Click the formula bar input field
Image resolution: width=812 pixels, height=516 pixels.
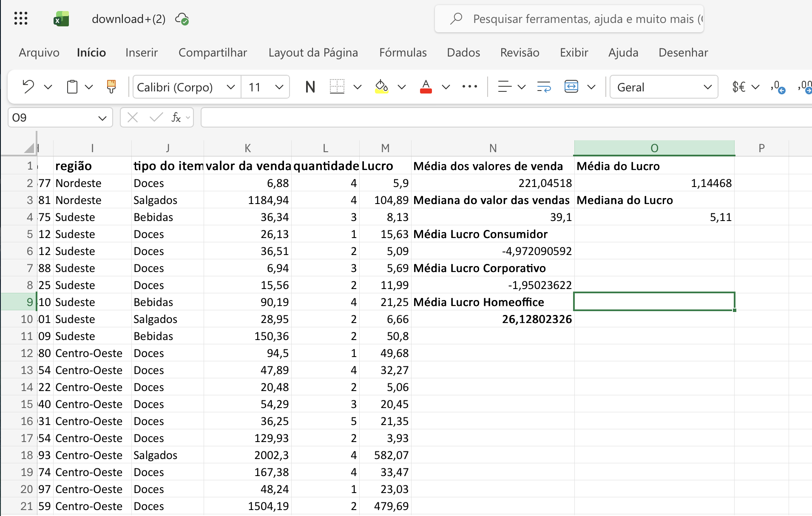pos(506,117)
